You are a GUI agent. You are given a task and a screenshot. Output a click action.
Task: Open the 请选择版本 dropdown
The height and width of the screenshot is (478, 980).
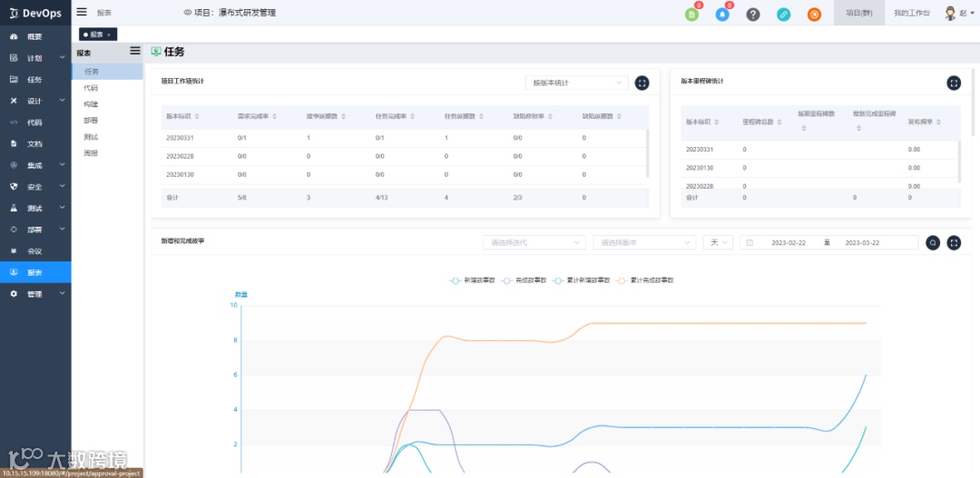644,242
